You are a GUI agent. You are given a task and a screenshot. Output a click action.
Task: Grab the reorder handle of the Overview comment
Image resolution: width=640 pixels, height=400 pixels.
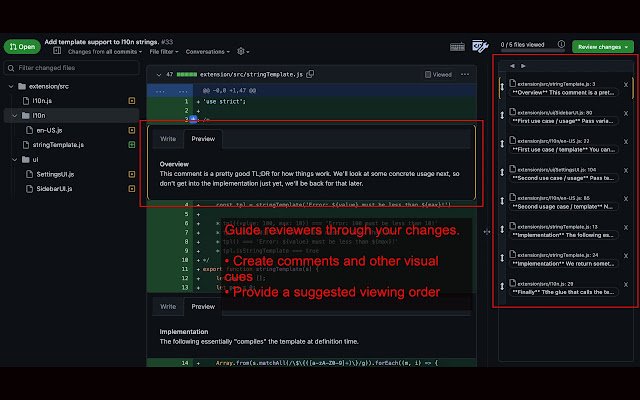coord(502,87)
